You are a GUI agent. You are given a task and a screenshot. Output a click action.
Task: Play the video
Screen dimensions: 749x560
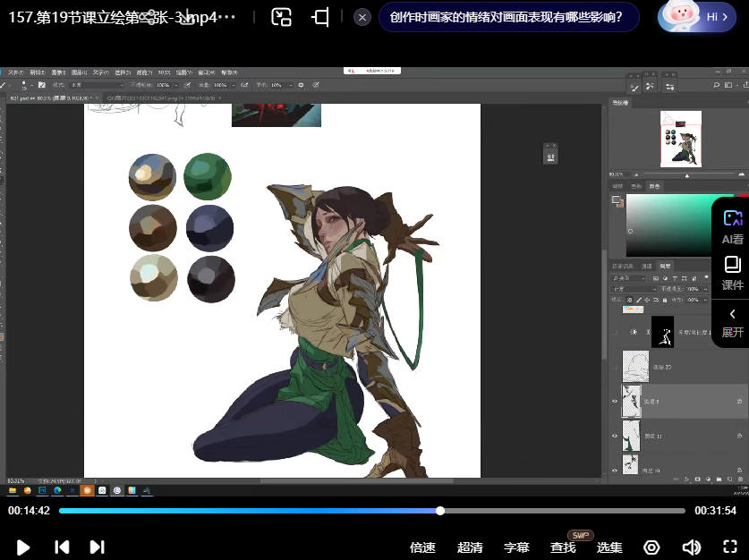[x=23, y=547]
